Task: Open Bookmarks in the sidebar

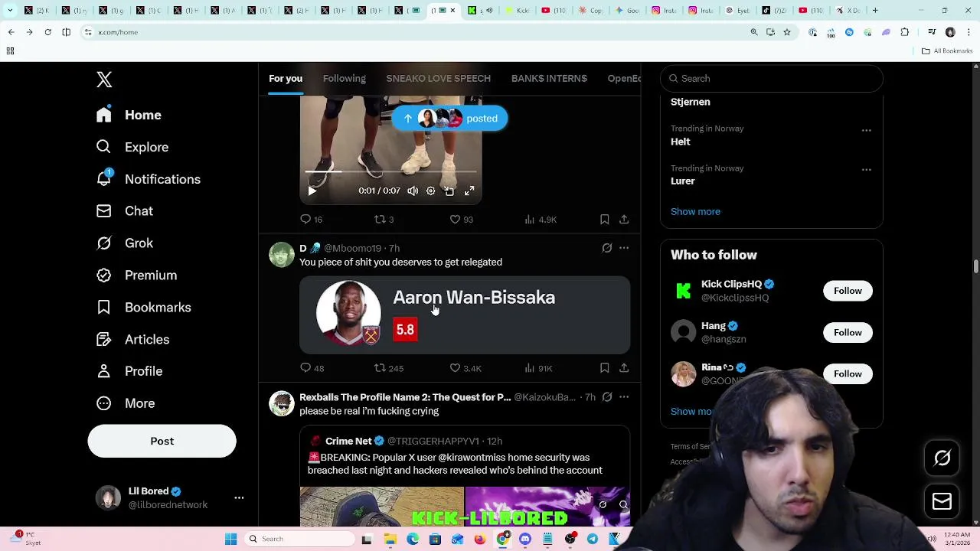Action: [x=143, y=308]
